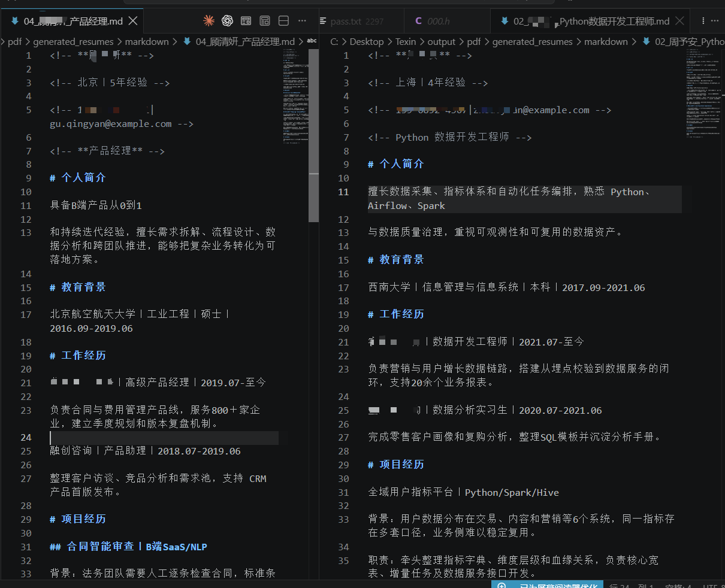Image resolution: width=725 pixels, height=588 pixels.
Task: Click '## 合同智能审查丨B端SaaS/NLP' heading
Action: tap(128, 547)
